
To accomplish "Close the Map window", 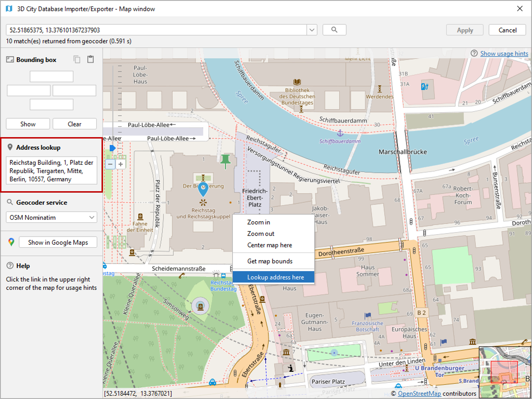I will (520, 8).
